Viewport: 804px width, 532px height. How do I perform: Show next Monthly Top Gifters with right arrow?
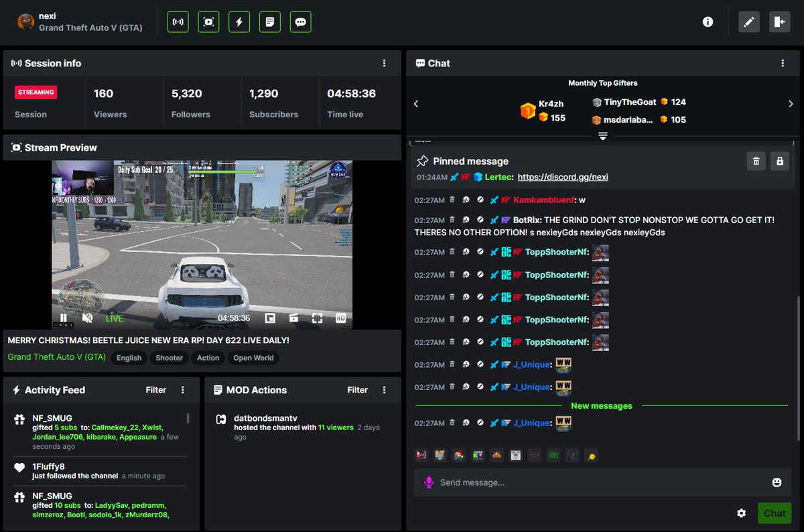pyautogui.click(x=791, y=104)
